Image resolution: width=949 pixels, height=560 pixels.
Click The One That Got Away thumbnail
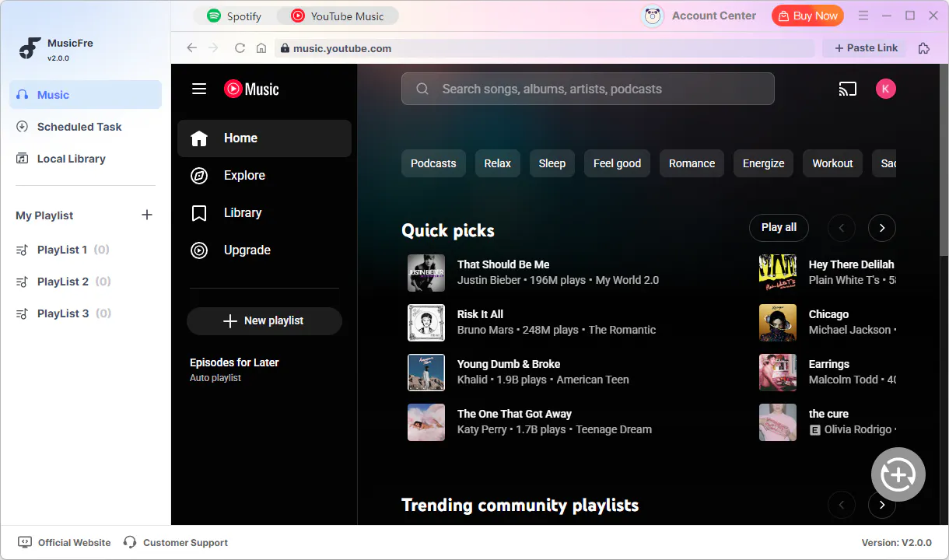pos(426,422)
